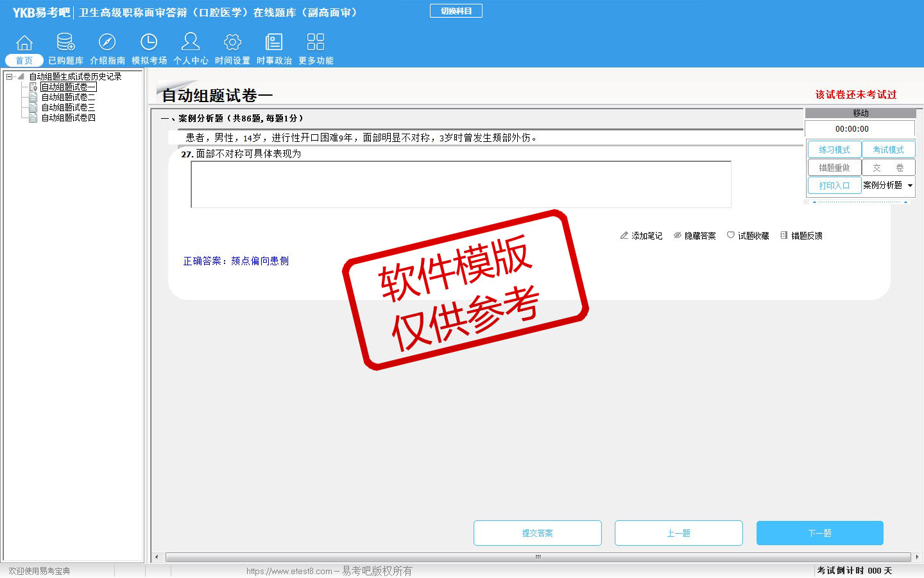This screenshot has width=924, height=578.
Task: Open 模拟考场 clock icon
Action: click(x=149, y=44)
